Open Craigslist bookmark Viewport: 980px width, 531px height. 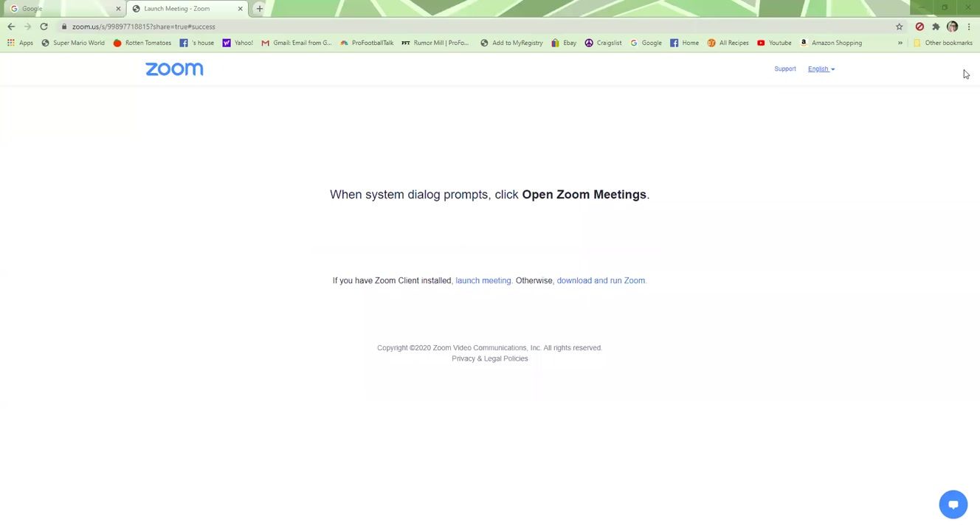(x=603, y=43)
